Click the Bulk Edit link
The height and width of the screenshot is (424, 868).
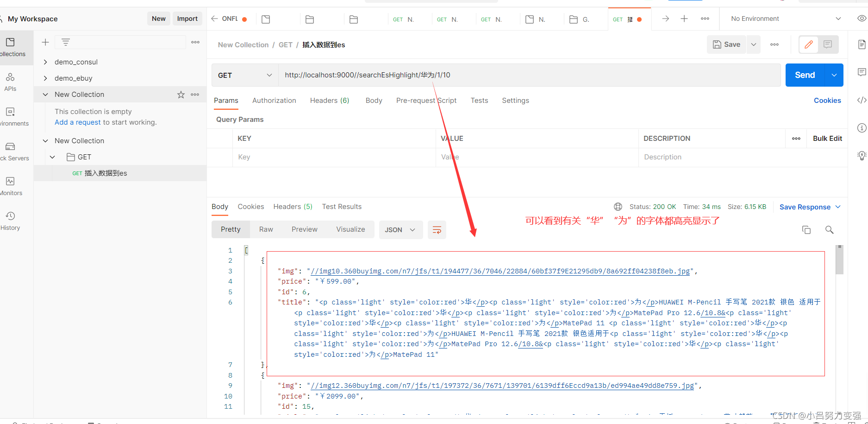(x=828, y=139)
